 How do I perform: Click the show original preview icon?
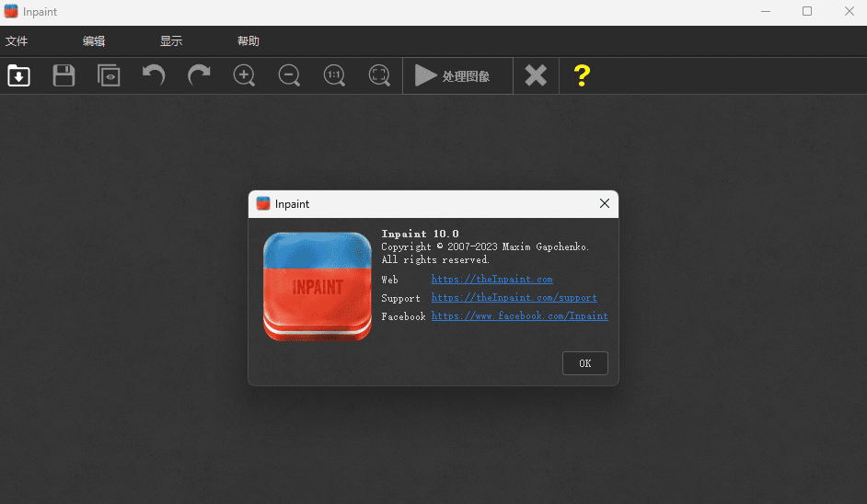[x=109, y=75]
